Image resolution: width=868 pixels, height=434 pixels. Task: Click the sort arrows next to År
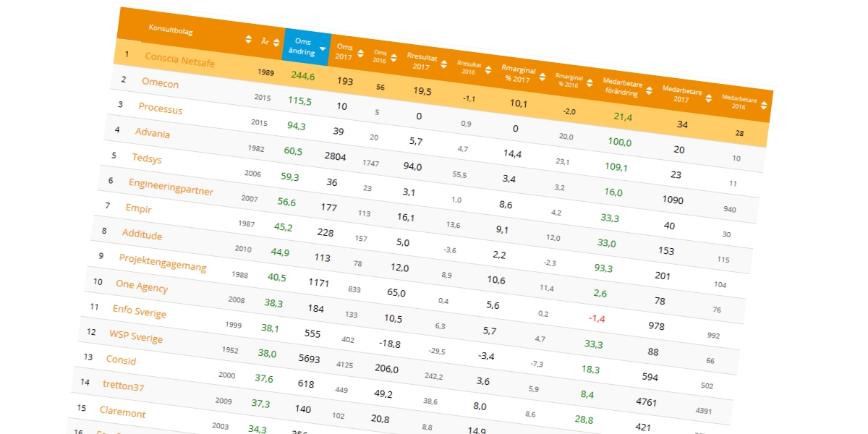[277, 43]
